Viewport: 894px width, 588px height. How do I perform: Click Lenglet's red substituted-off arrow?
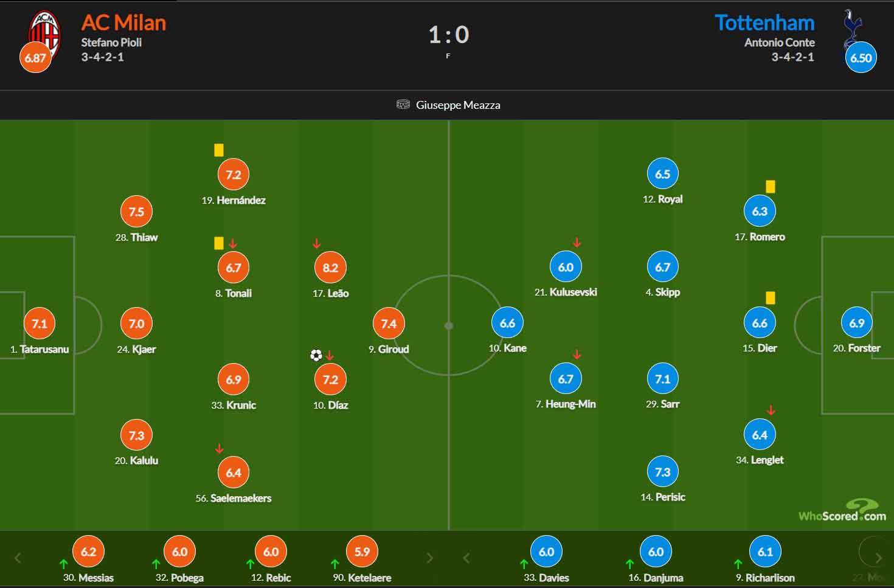[x=771, y=410]
